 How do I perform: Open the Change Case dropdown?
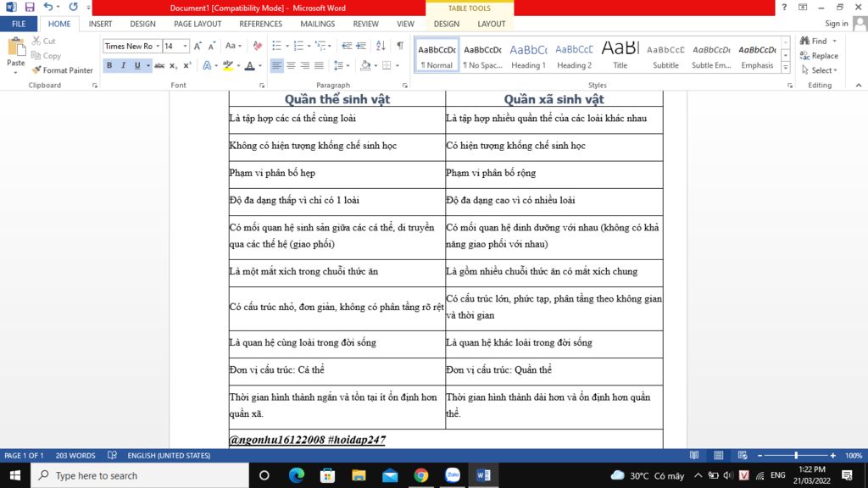(x=233, y=46)
